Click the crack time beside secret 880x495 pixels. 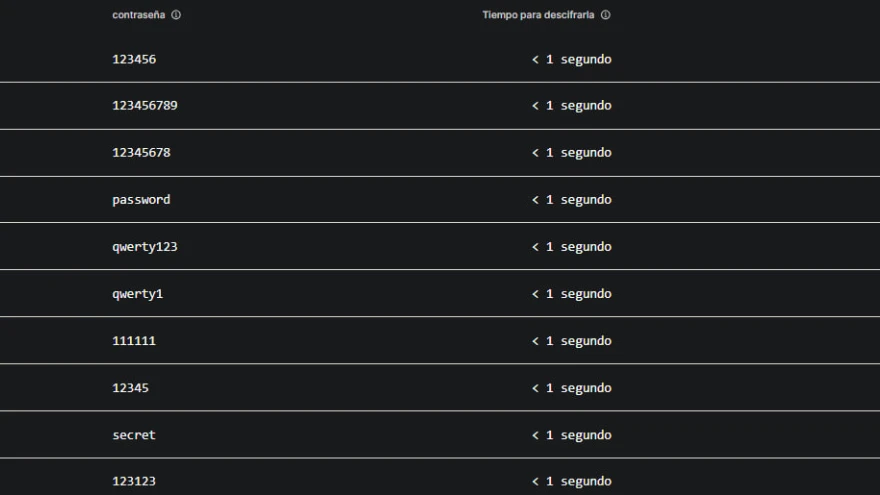pos(571,435)
